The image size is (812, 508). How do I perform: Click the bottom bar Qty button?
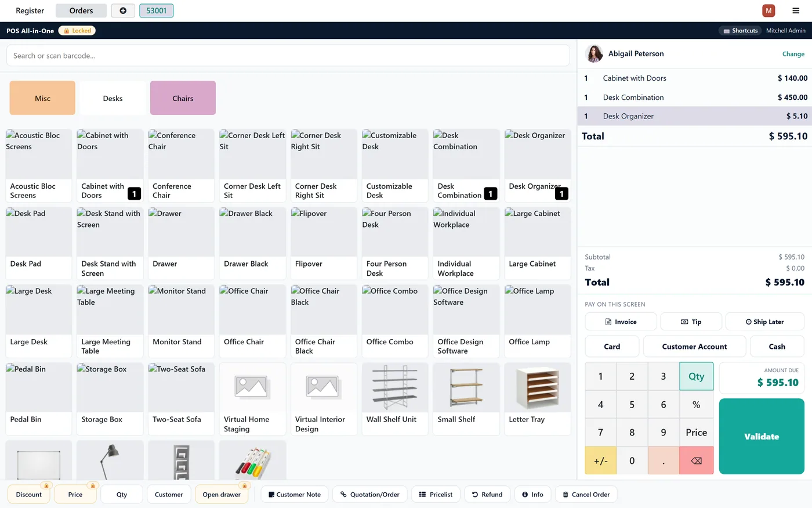122,495
